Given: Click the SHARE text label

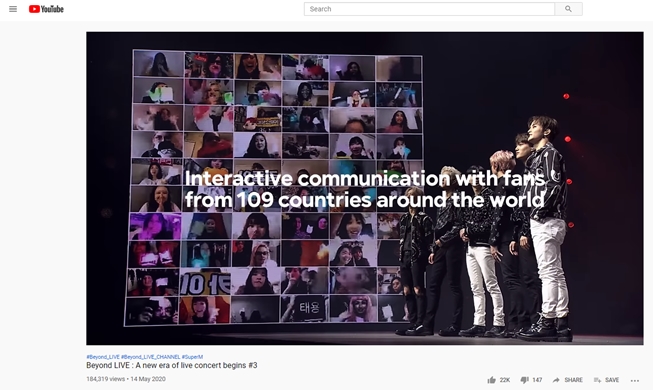Looking at the screenshot, I should click(573, 380).
